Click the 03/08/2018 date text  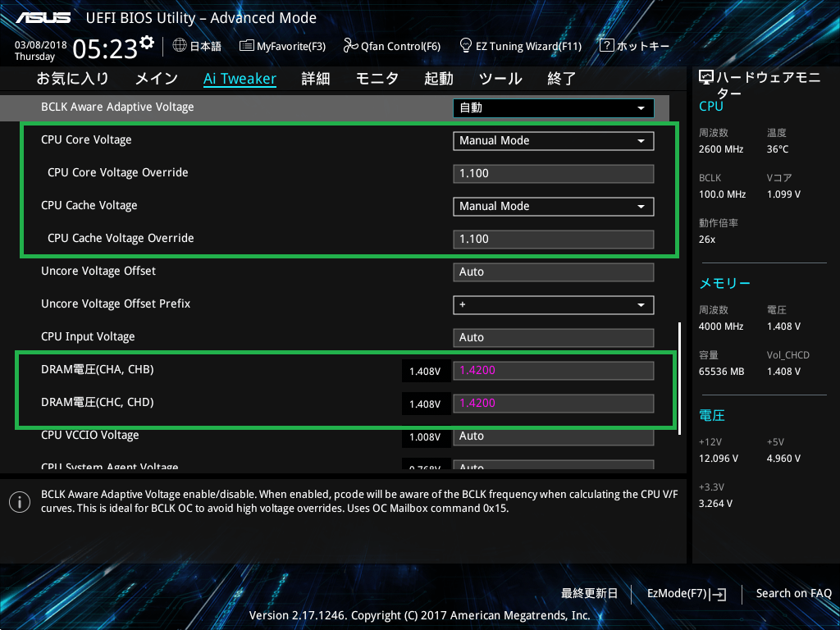[41, 45]
